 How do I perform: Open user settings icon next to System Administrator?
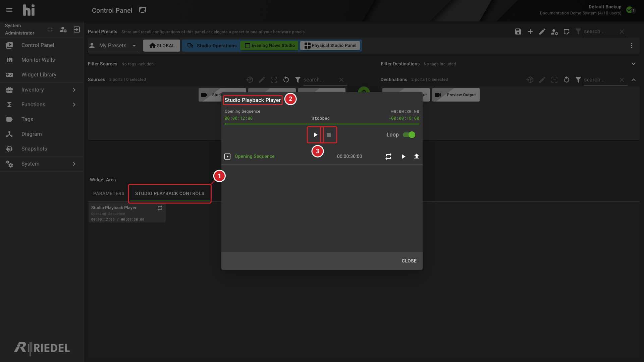pos(63,29)
